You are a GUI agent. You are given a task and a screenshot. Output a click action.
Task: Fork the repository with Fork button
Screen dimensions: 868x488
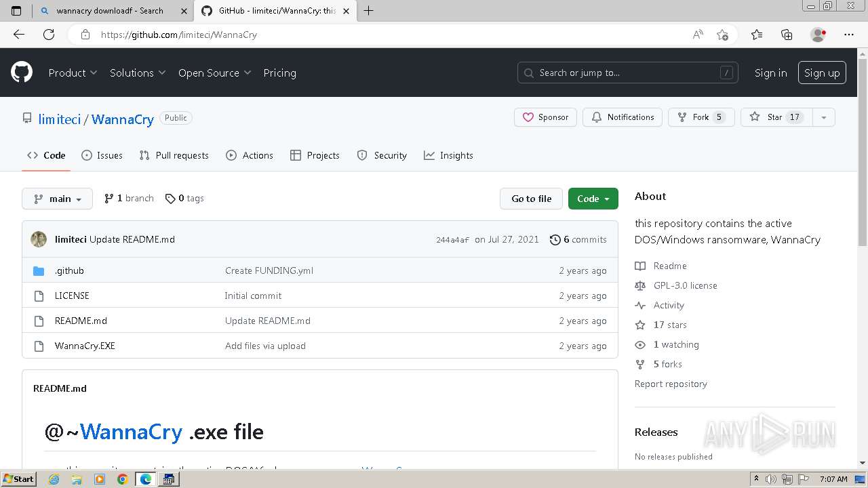[x=701, y=117]
